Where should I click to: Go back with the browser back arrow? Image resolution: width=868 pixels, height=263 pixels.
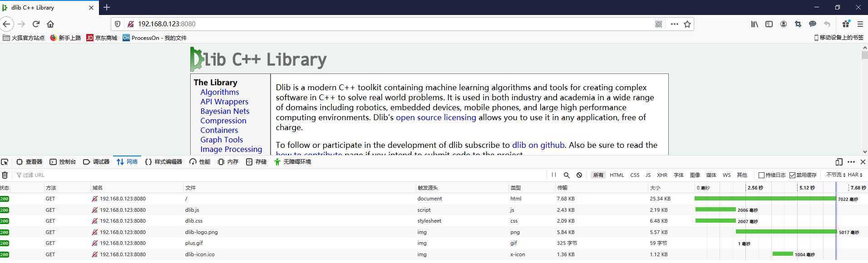6,24
